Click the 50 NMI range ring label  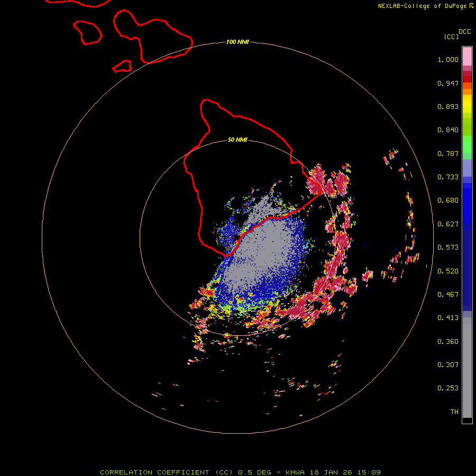click(x=237, y=140)
